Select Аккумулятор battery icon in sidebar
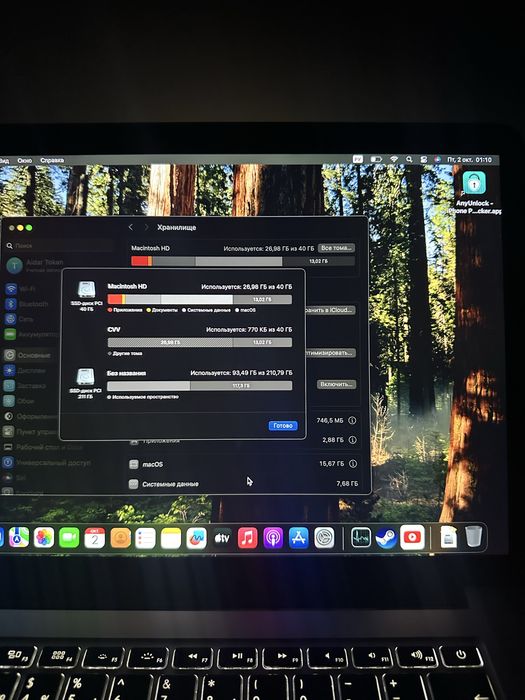The height and width of the screenshot is (700, 525). coord(10,334)
